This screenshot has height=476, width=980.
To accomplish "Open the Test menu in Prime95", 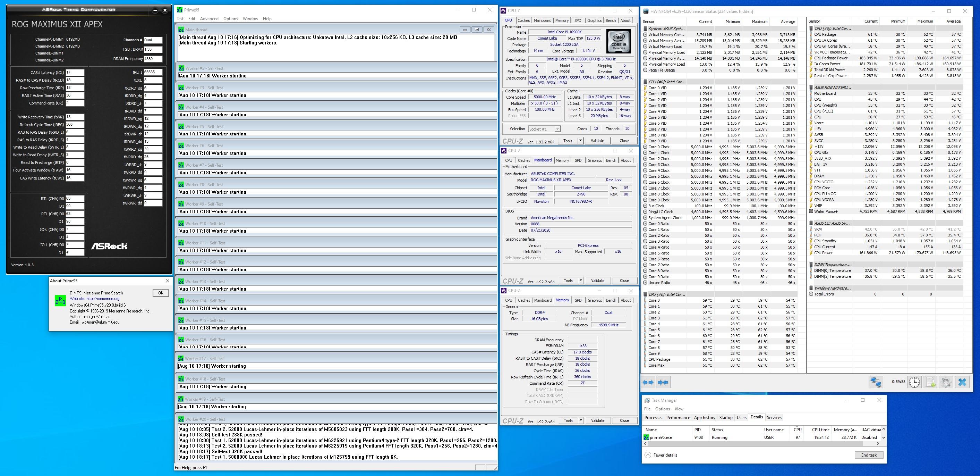I will point(180,19).
